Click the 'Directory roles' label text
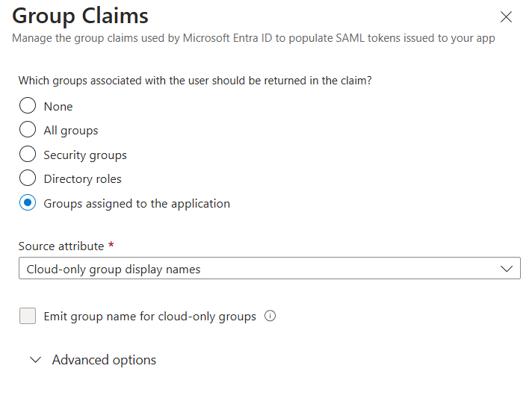532x395 pixels. [x=82, y=179]
